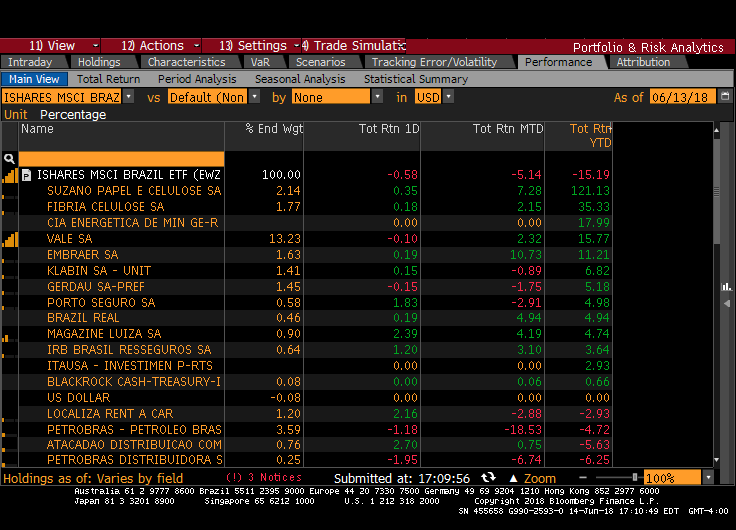The height and width of the screenshot is (530, 736).
Task: Click the bar chart icon beside VALE SA
Action: click(10, 239)
